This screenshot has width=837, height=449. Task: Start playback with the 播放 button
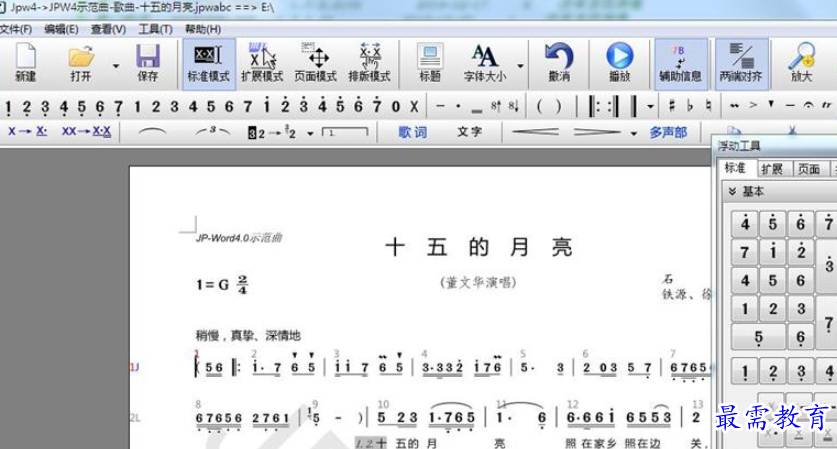(x=620, y=63)
